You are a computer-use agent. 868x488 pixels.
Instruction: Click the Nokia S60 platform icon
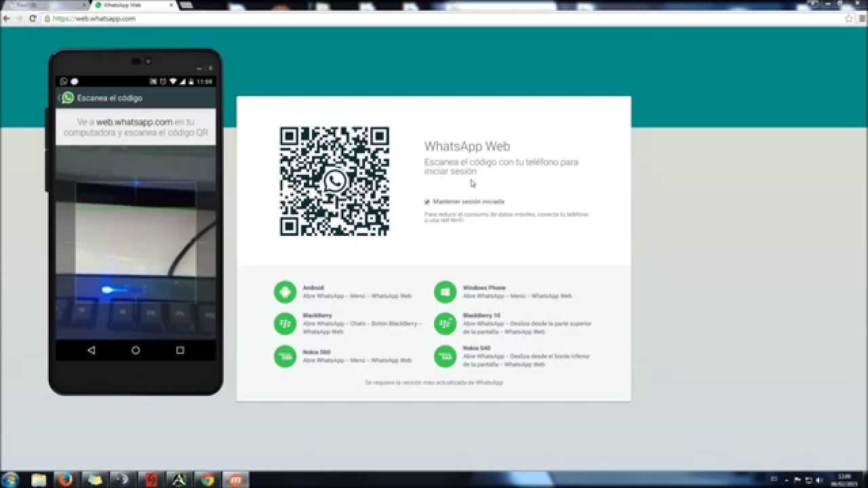click(285, 357)
